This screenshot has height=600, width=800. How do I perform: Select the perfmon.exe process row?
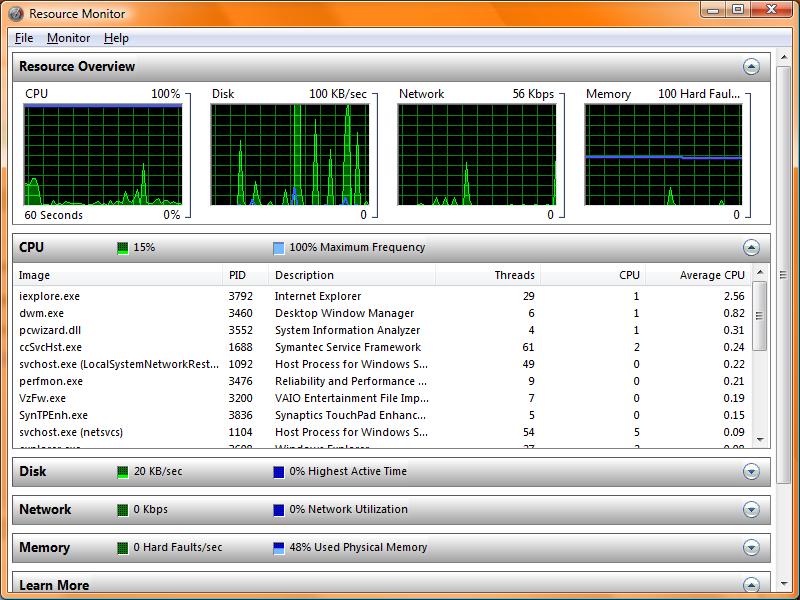click(x=382, y=381)
